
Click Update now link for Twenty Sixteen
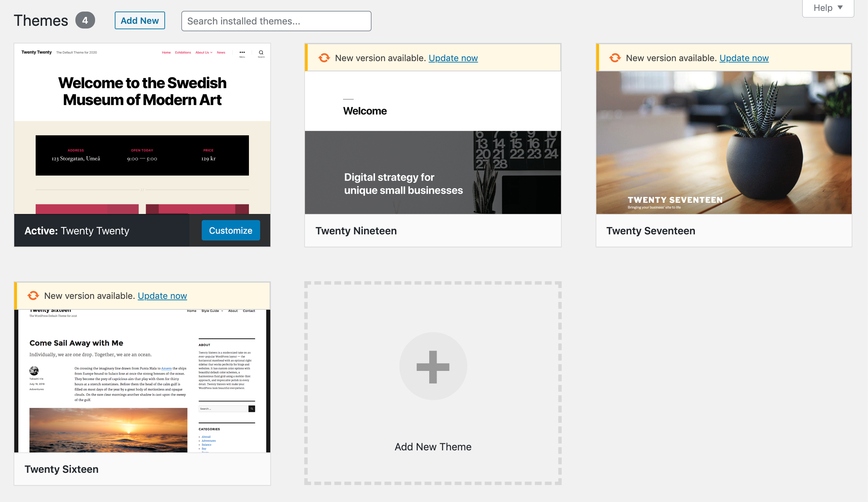pyautogui.click(x=162, y=295)
